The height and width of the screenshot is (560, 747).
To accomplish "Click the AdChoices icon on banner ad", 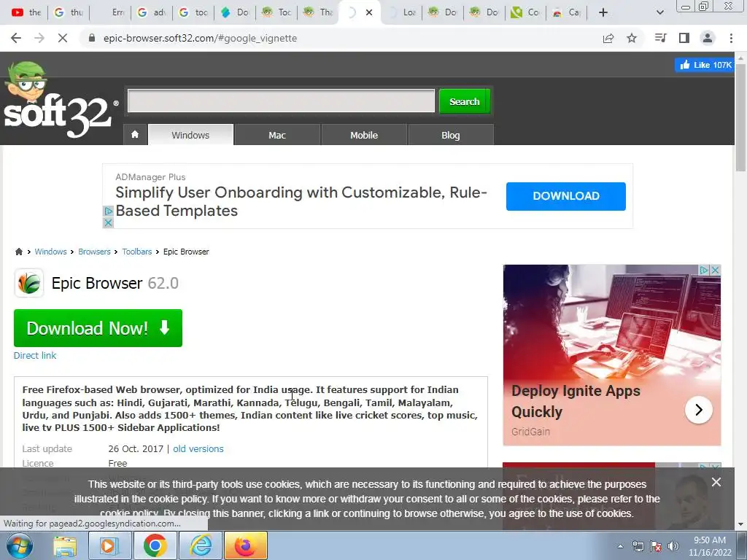I will pos(108,211).
